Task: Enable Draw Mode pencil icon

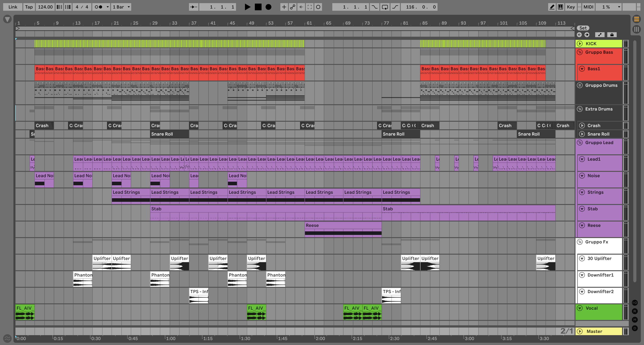Action: (x=552, y=7)
